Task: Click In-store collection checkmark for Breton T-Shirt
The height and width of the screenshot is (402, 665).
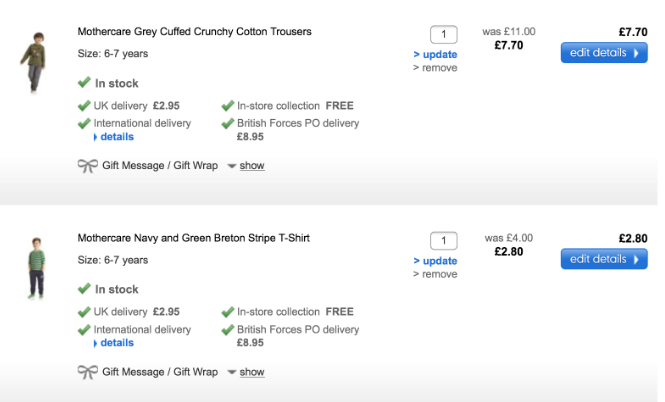Action: click(227, 311)
